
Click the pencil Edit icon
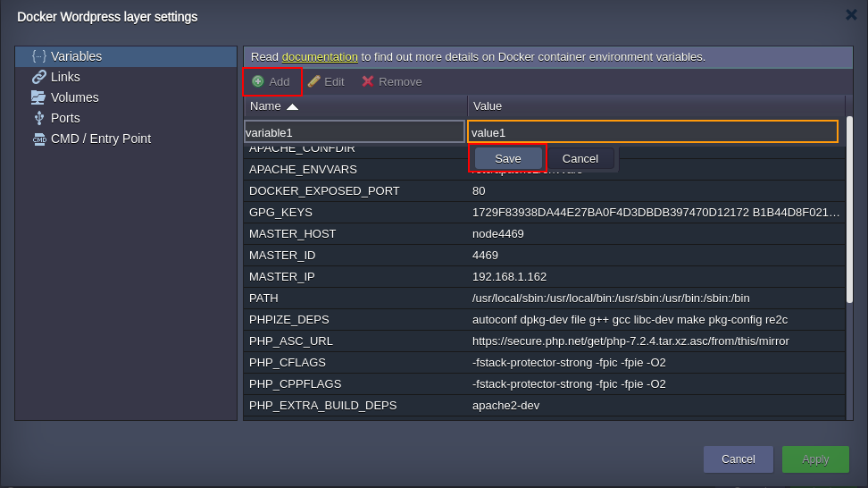313,81
